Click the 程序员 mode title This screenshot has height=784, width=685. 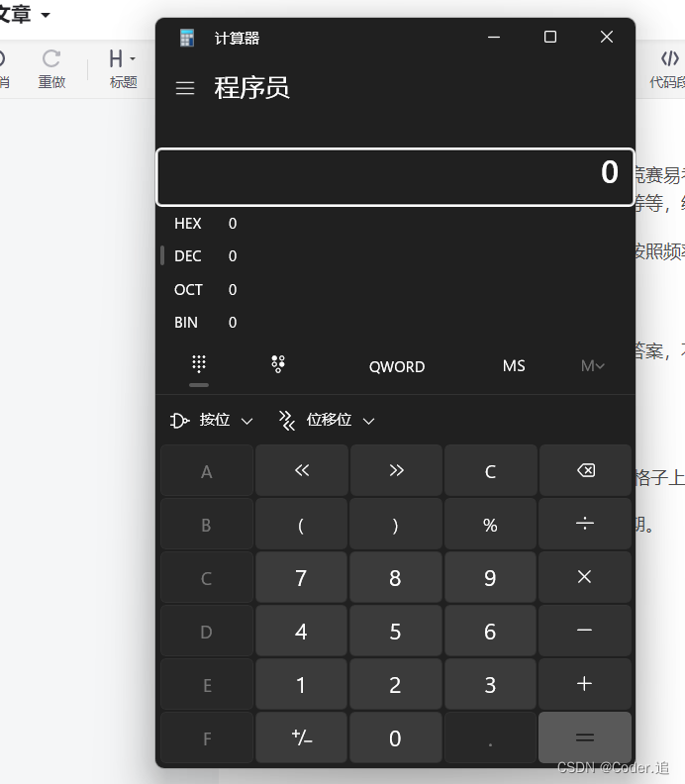pyautogui.click(x=252, y=87)
